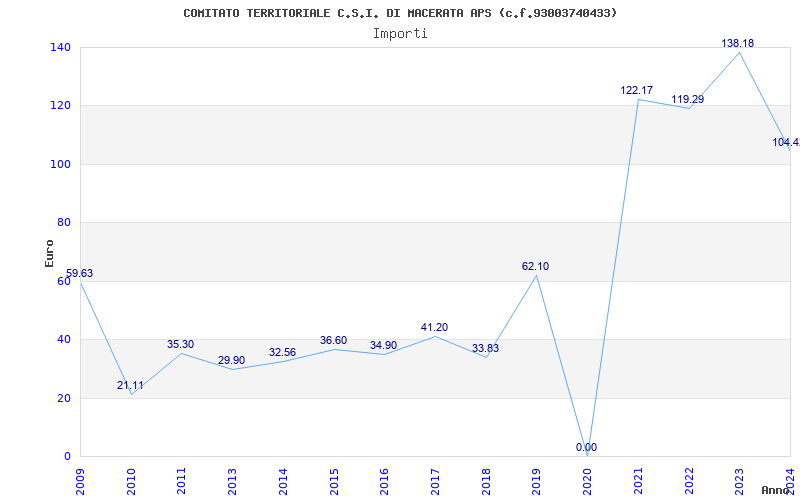
Task: Click the chart title COMITATO TERRITORIALE C.S.I.
Action: coord(400,13)
